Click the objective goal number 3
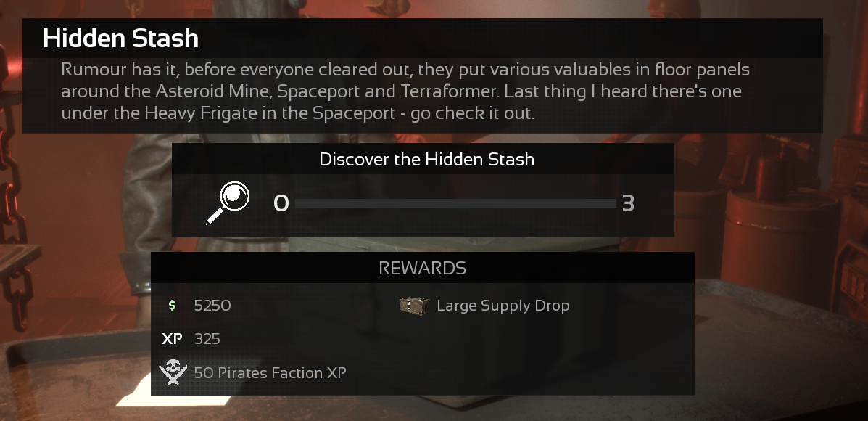Image resolution: width=868 pixels, height=421 pixels. (628, 204)
